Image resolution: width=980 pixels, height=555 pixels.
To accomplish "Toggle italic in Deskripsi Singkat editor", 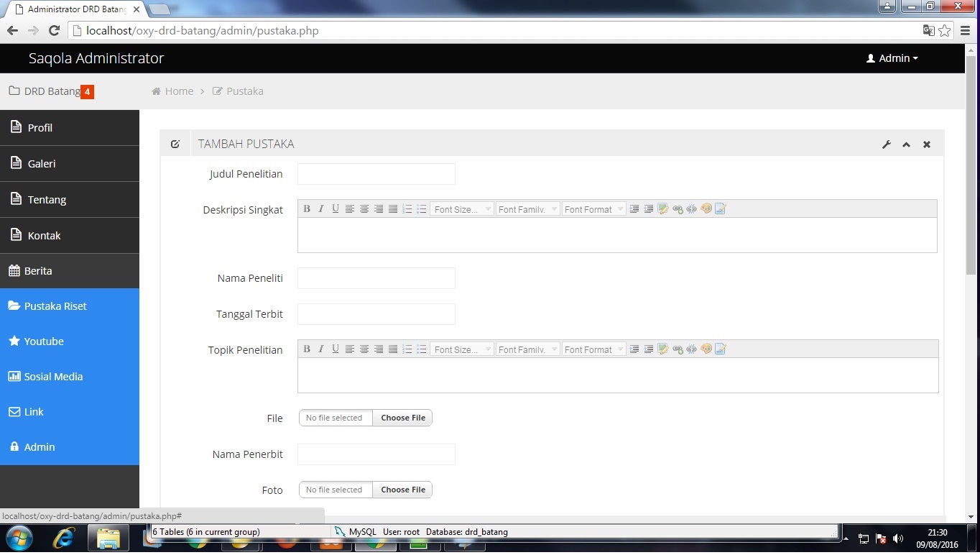I will (321, 209).
